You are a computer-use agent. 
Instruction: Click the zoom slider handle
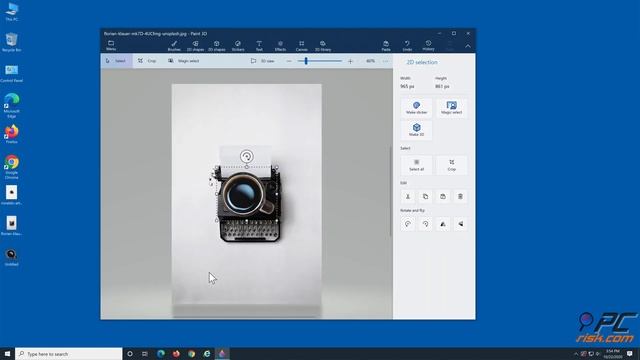(x=306, y=61)
